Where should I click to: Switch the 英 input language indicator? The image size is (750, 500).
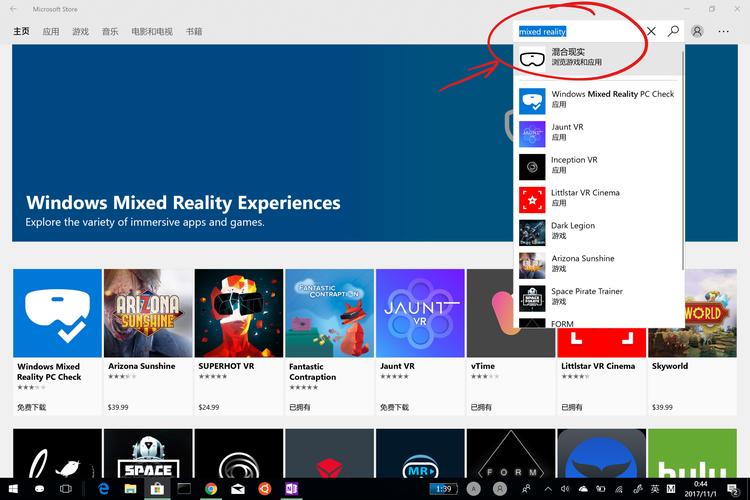tap(655, 489)
